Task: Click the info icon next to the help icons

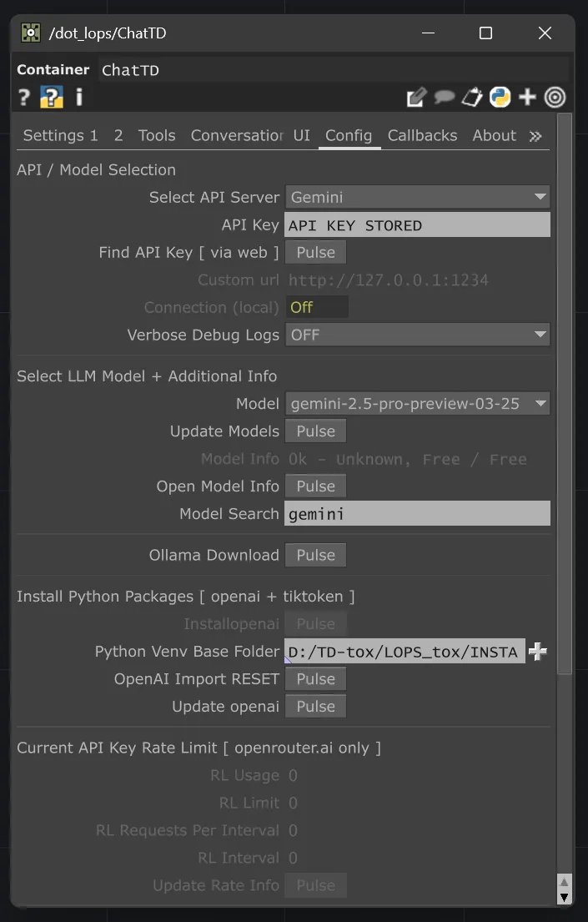Action: point(78,98)
